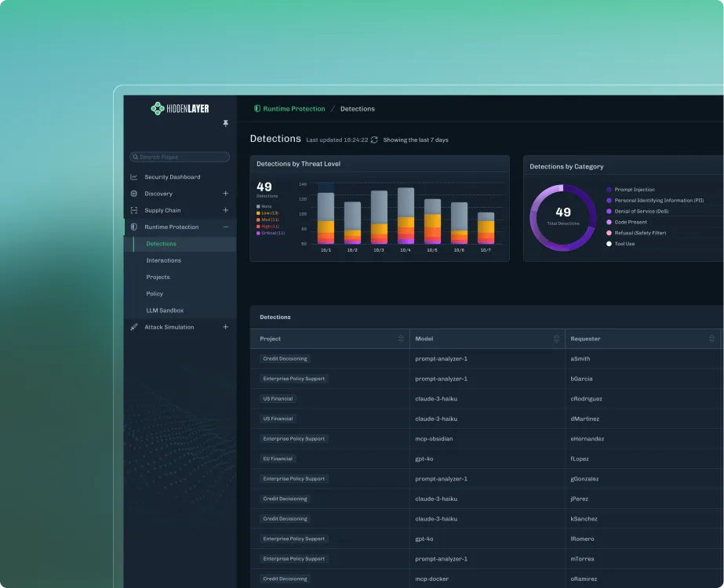Toggle the sidebar pin icon
724x588 pixels.
pyautogui.click(x=225, y=123)
